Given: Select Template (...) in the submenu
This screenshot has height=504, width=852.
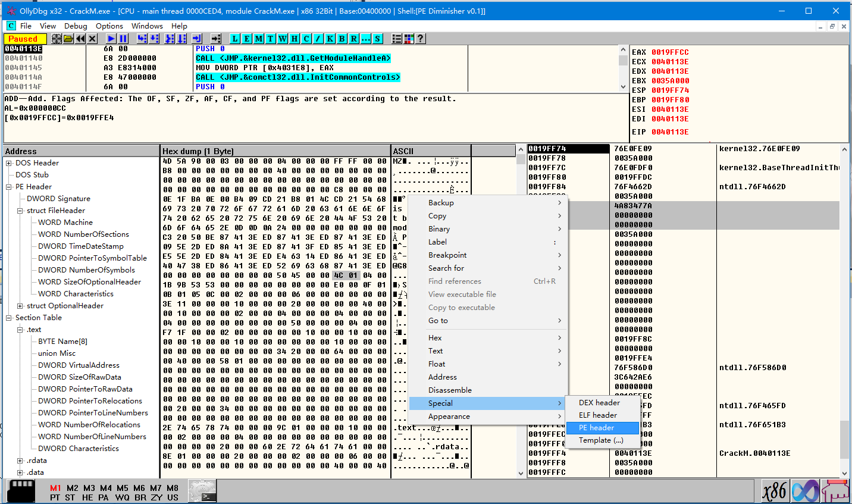Looking at the screenshot, I should point(602,440).
